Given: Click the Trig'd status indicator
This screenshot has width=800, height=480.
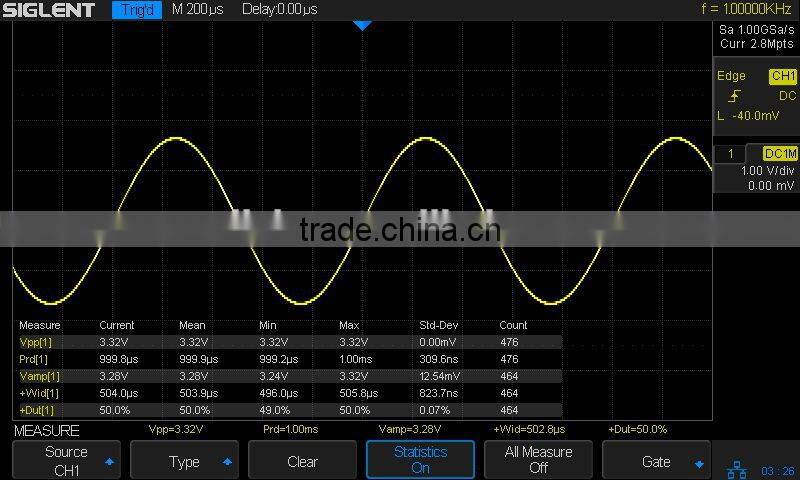Looking at the screenshot, I should (137, 10).
